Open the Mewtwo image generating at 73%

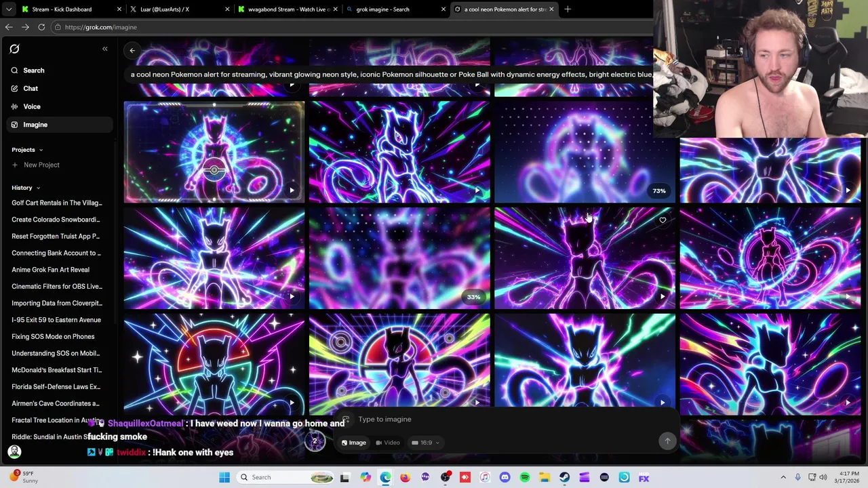tap(585, 152)
